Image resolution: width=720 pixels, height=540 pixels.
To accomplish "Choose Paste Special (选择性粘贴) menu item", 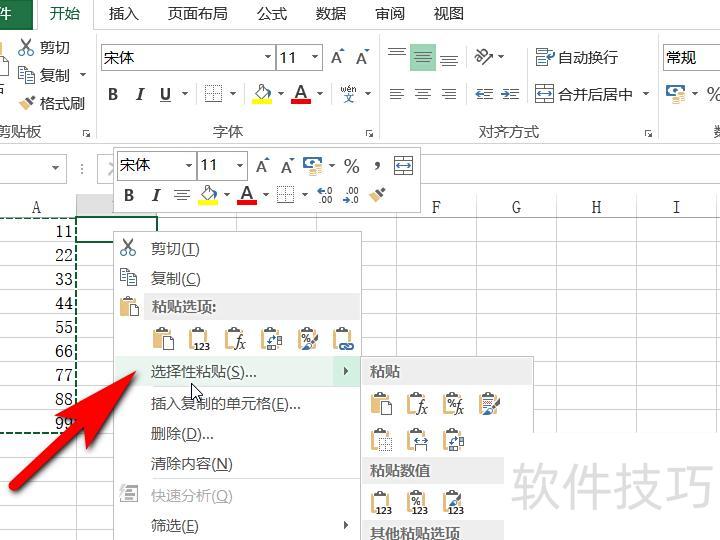I will point(237,371).
